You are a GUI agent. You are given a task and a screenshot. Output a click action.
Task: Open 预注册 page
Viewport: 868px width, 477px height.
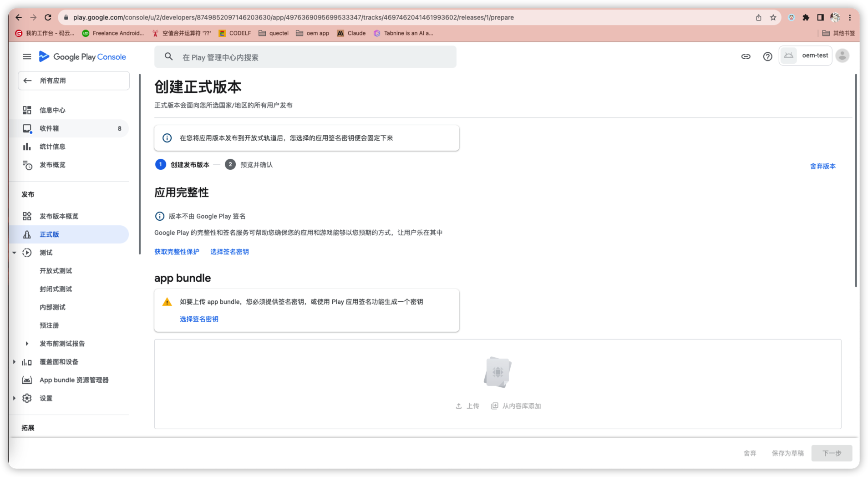coord(49,325)
